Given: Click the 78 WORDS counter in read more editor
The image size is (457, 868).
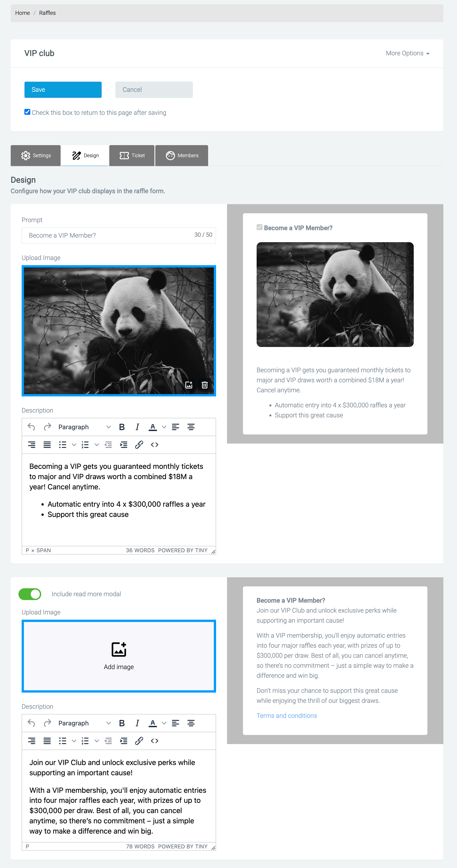Looking at the screenshot, I should [x=140, y=846].
